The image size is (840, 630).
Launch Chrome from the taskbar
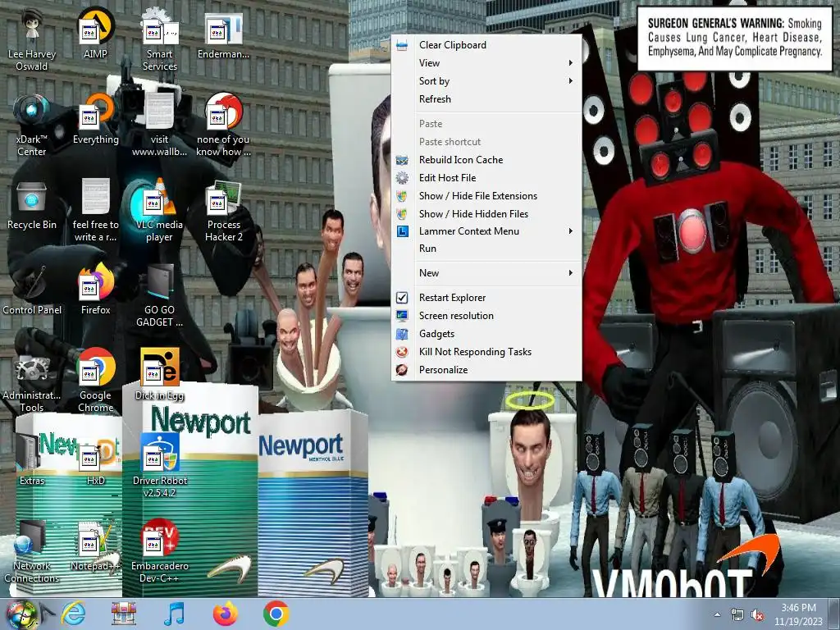pyautogui.click(x=276, y=614)
